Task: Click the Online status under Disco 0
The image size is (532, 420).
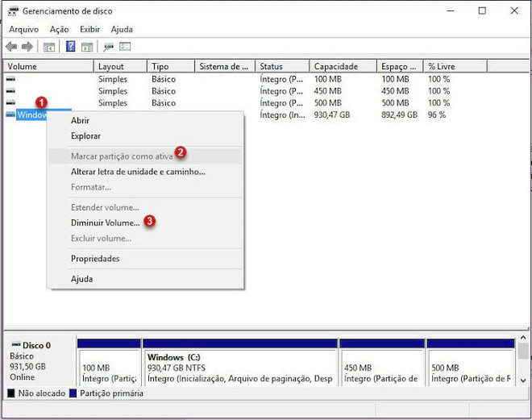Action: coord(22,377)
